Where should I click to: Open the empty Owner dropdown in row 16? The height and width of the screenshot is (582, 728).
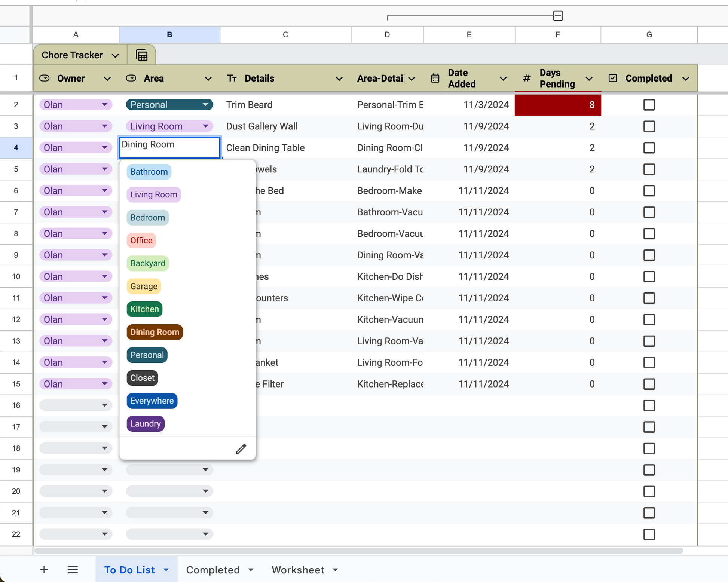click(104, 405)
